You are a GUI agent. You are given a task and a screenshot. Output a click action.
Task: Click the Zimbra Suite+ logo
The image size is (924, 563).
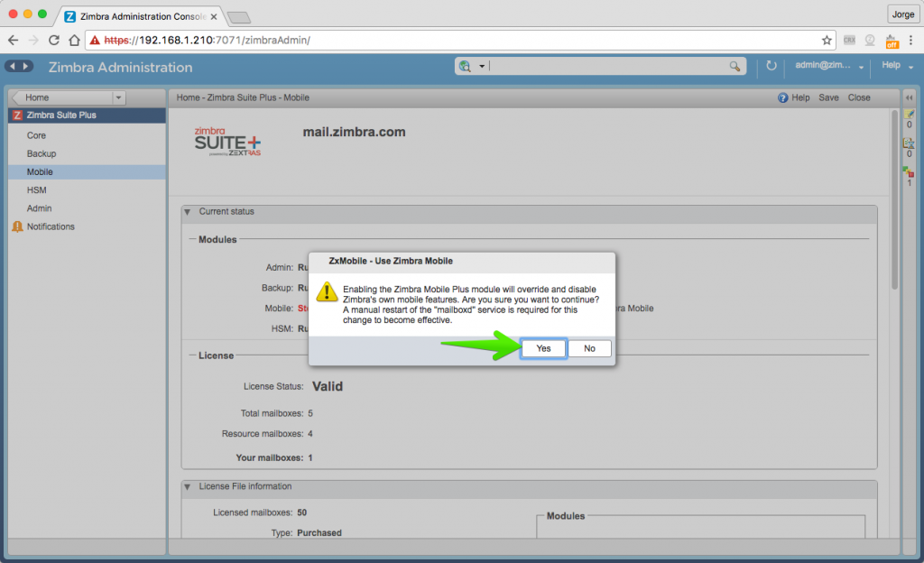tap(227, 142)
